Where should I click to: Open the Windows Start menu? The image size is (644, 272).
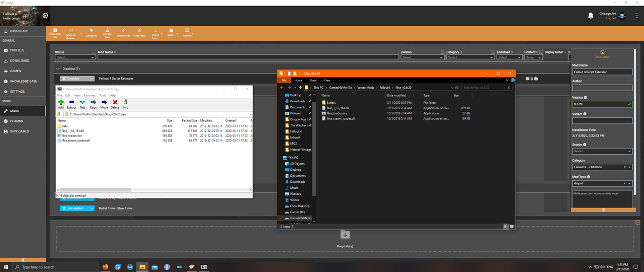click(6, 266)
